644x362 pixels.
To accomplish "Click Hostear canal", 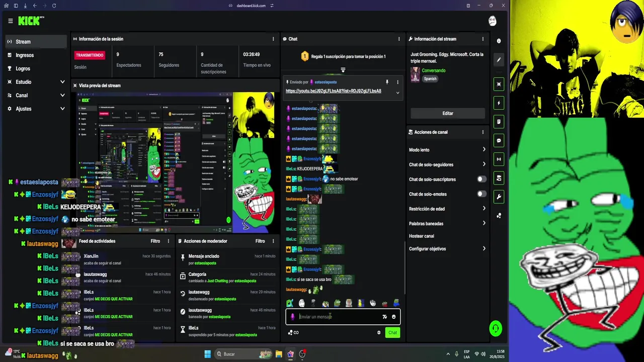I will tap(422, 236).
